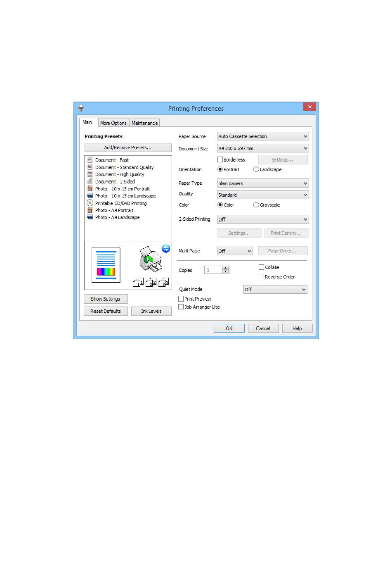Click the Reset Defaults button
The height and width of the screenshot is (566, 392).
point(106,311)
